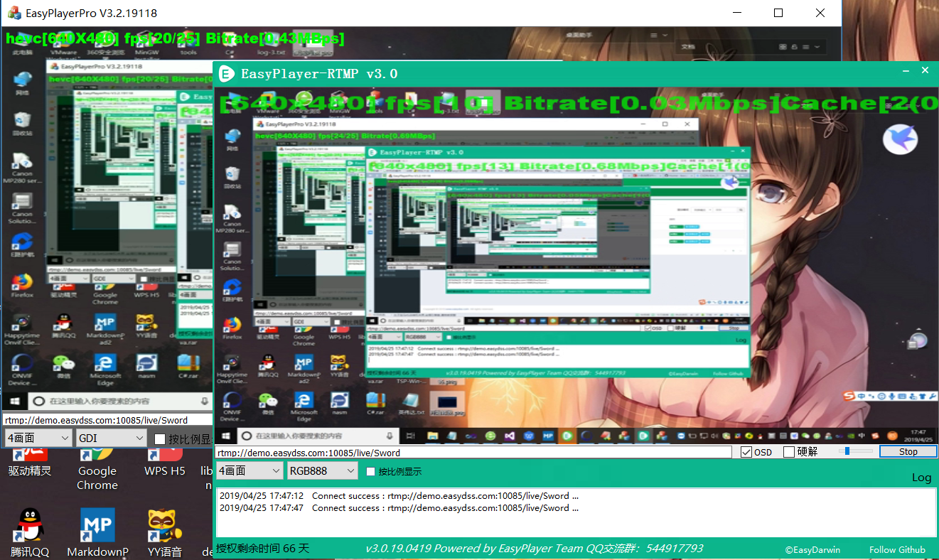This screenshot has width=939, height=560.
Task: Open the YY语音 desktop shortcut
Action: point(165,533)
